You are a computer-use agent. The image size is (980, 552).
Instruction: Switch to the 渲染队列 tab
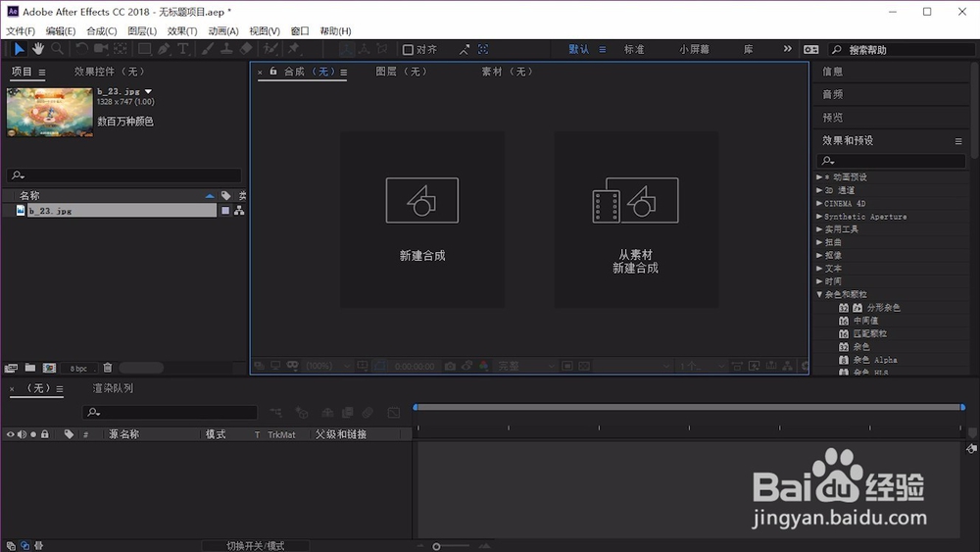pos(113,388)
